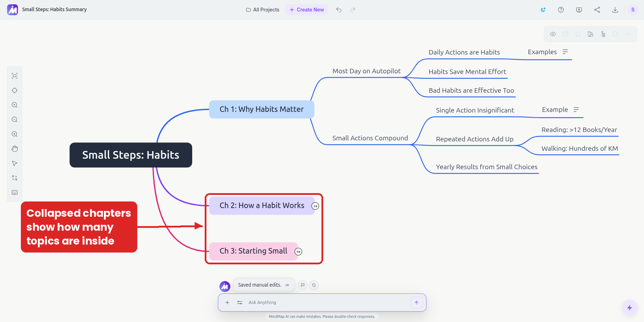Screen dimensions: 644x322
Task: Click the MindMap AI logo
Action: click(x=13, y=10)
